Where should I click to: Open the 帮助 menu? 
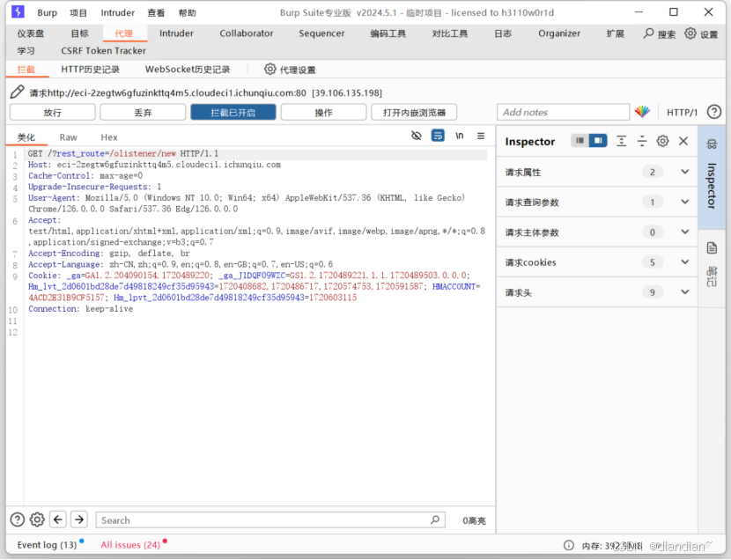tap(188, 12)
